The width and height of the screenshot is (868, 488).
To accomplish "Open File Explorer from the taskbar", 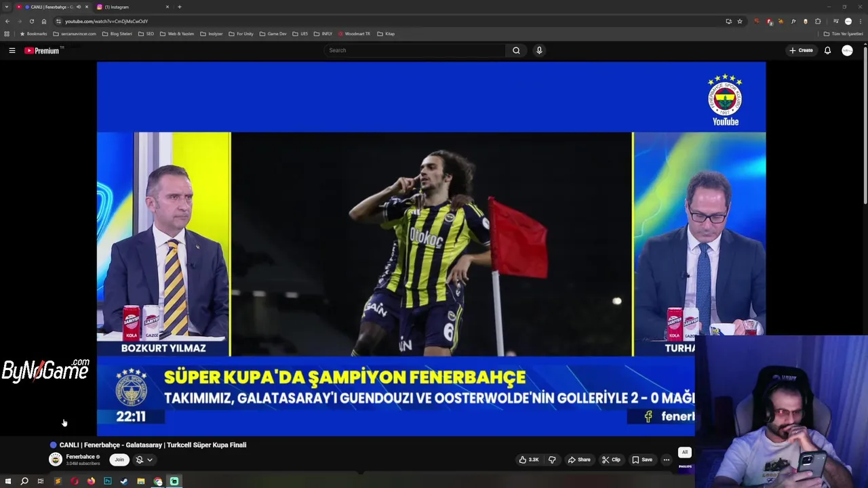I will tap(140, 481).
